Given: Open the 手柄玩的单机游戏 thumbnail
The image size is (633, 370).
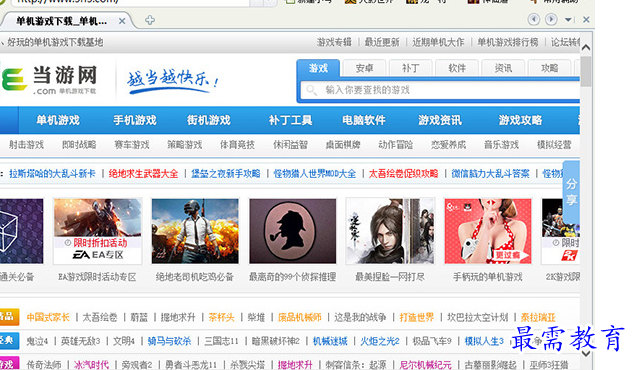Looking at the screenshot, I should 488,231.
